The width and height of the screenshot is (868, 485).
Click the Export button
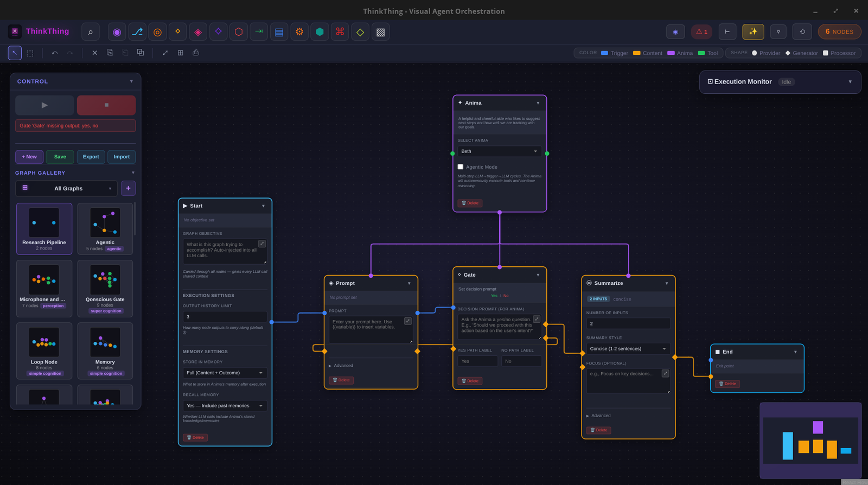(x=91, y=157)
